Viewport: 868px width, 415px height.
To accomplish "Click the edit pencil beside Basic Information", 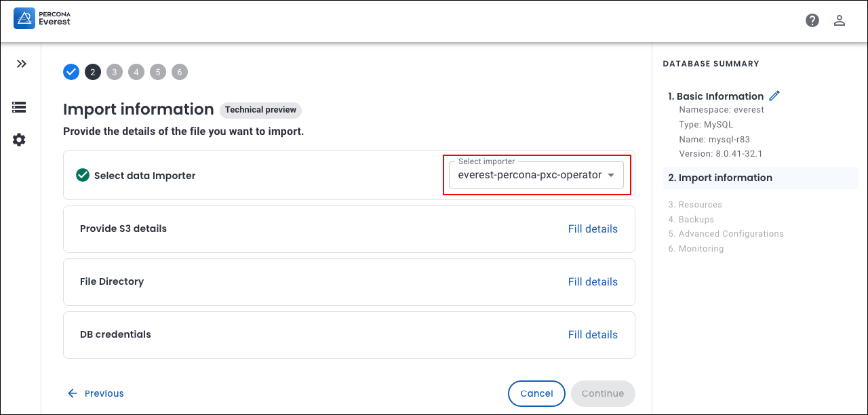I will (x=774, y=96).
